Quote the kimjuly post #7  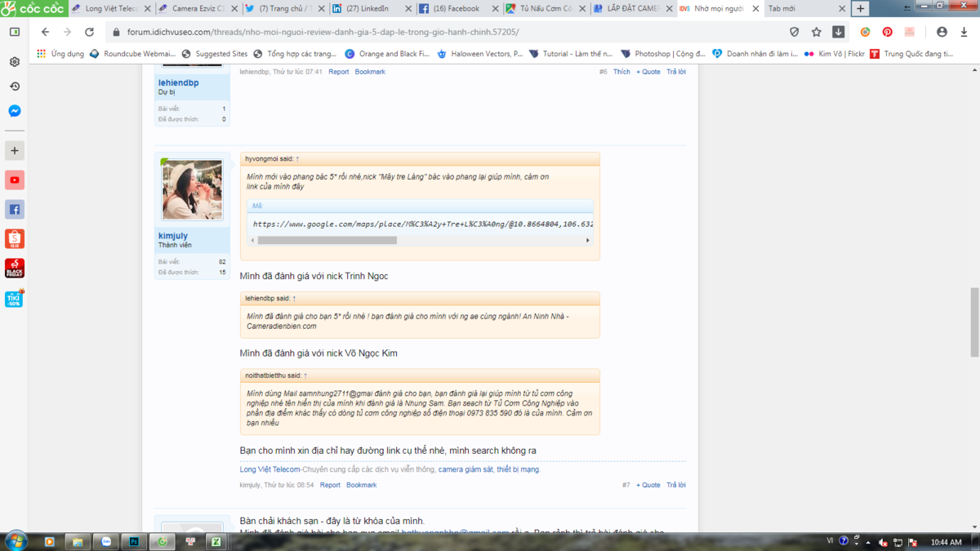648,485
